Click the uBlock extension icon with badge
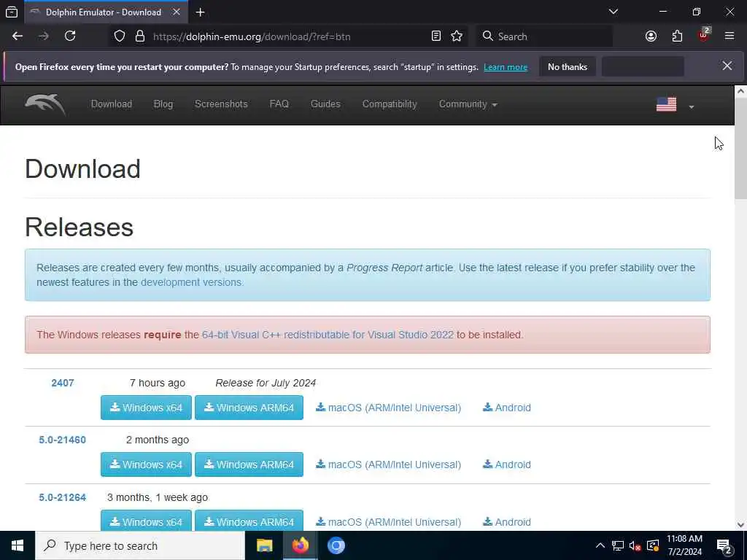 tap(704, 35)
